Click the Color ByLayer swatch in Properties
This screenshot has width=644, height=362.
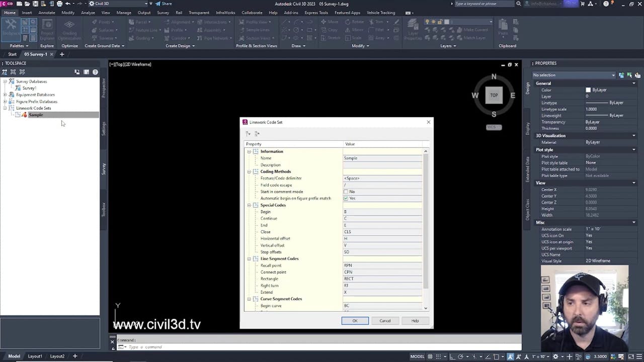(x=588, y=89)
